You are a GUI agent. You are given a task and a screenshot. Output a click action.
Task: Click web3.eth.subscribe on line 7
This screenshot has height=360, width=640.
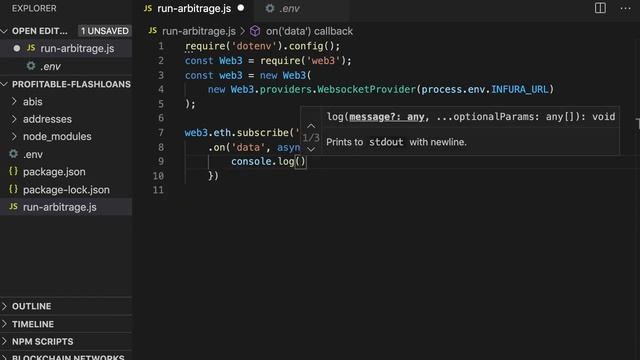[x=237, y=133]
